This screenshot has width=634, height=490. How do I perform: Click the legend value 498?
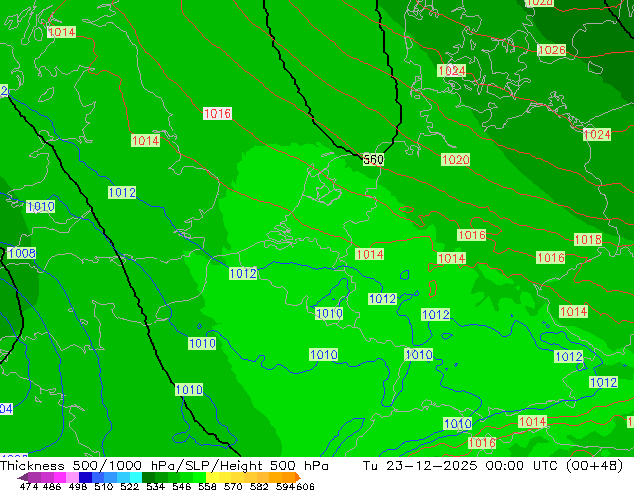pos(78,486)
